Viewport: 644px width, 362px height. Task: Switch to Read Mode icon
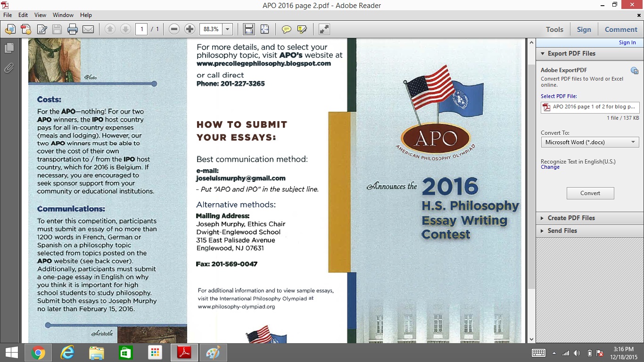[x=324, y=29]
